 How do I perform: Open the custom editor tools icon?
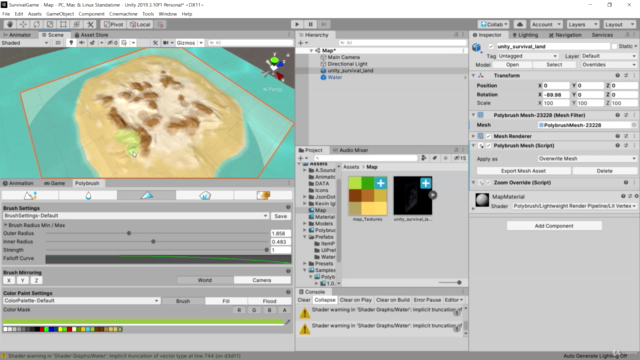(90, 24)
